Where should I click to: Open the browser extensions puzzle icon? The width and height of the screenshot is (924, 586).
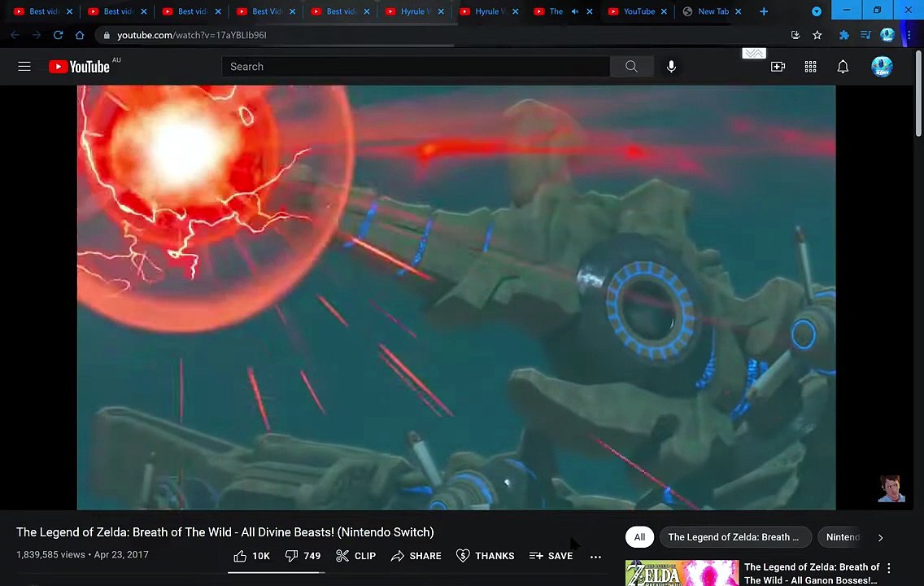click(x=843, y=35)
